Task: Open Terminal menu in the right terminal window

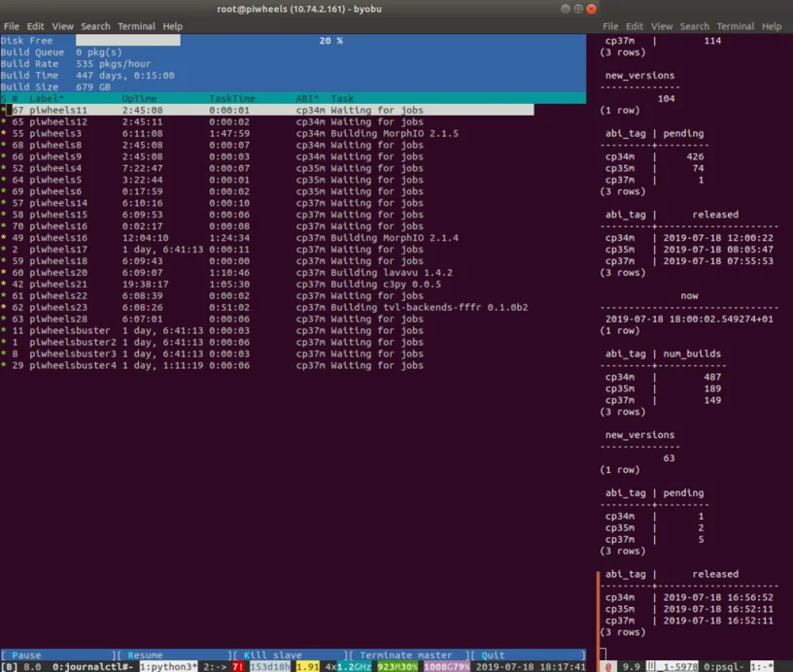Action: click(x=735, y=26)
